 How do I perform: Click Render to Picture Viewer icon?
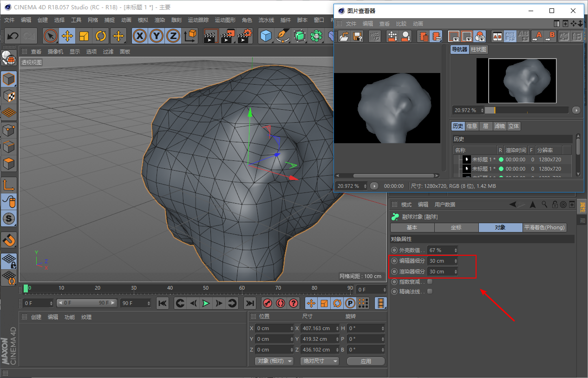pyautogui.click(x=228, y=36)
